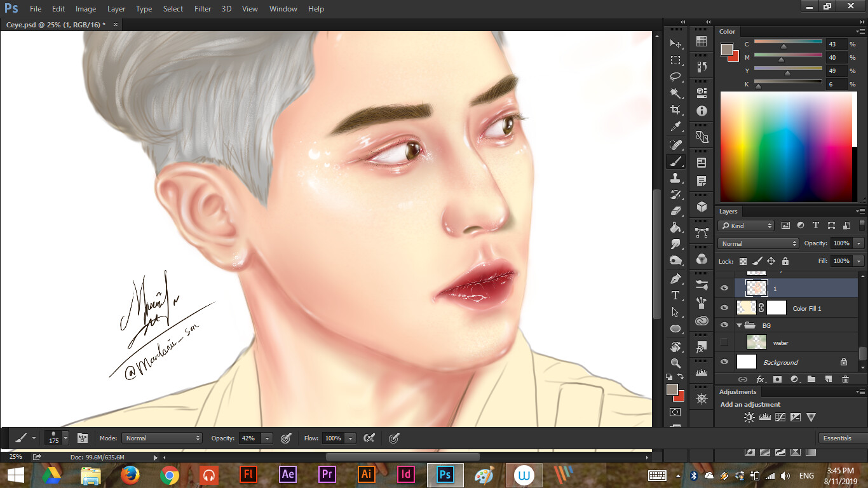The width and height of the screenshot is (868, 488).
Task: Hide the Color Fill 1 layer
Action: (x=724, y=308)
